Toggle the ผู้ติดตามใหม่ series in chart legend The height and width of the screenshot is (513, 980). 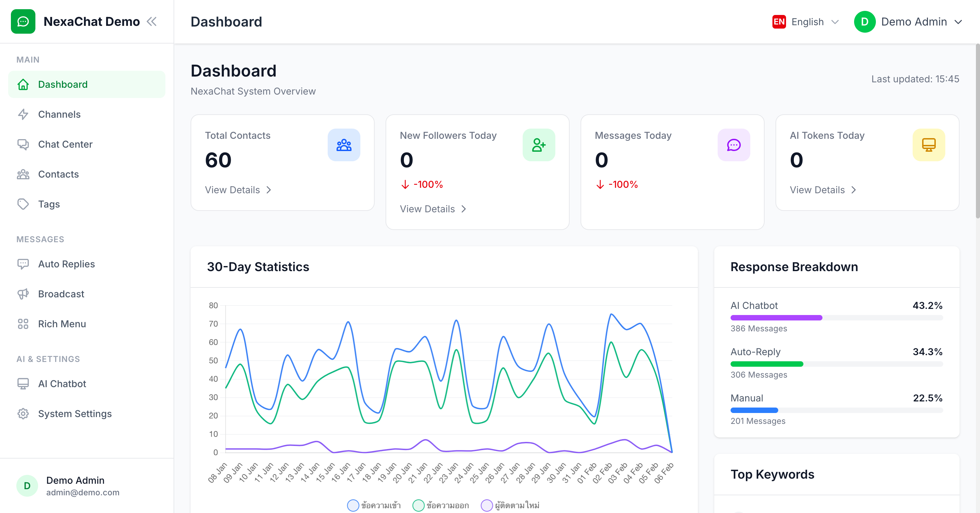[x=510, y=505]
